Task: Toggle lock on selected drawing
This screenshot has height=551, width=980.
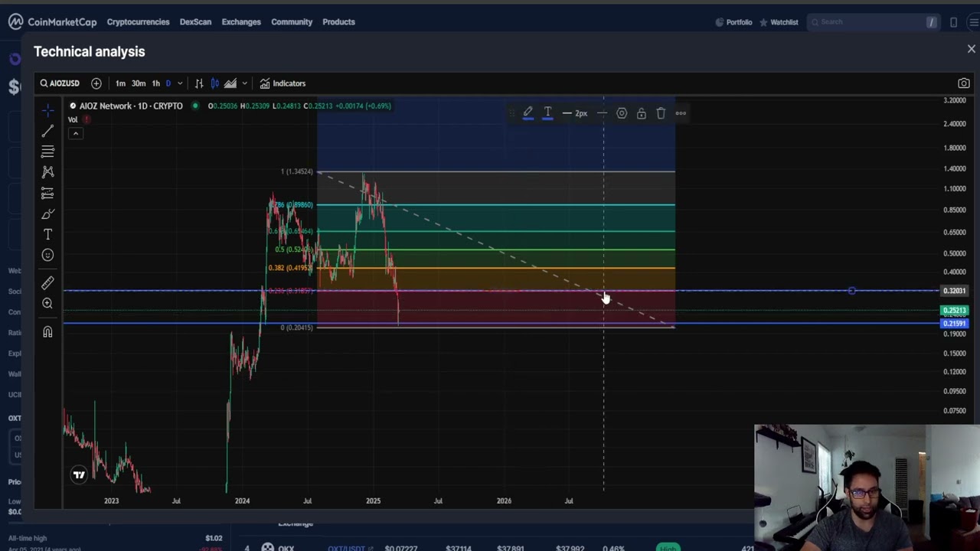Action: point(642,113)
